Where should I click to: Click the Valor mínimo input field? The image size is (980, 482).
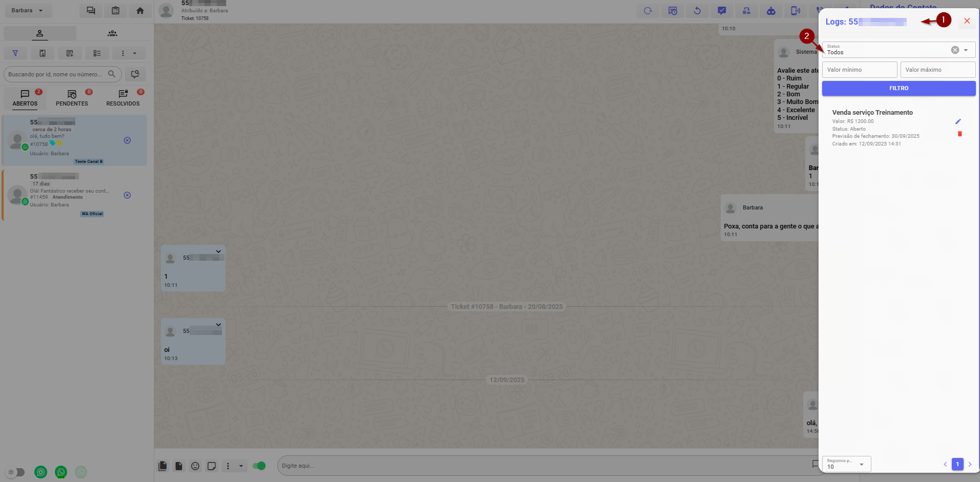pyautogui.click(x=859, y=70)
